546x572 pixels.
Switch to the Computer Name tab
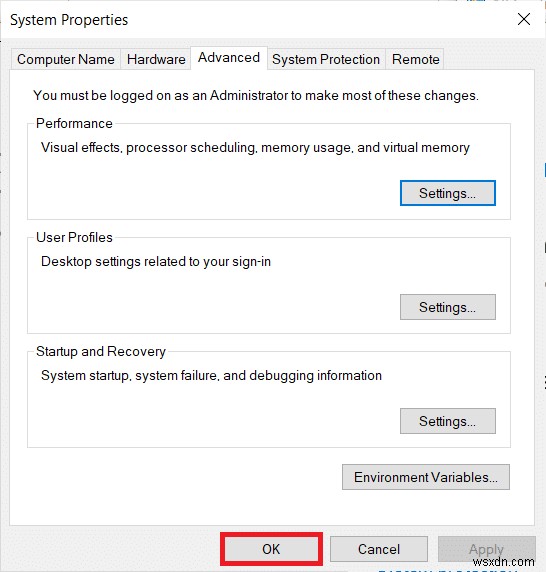pyautogui.click(x=66, y=59)
